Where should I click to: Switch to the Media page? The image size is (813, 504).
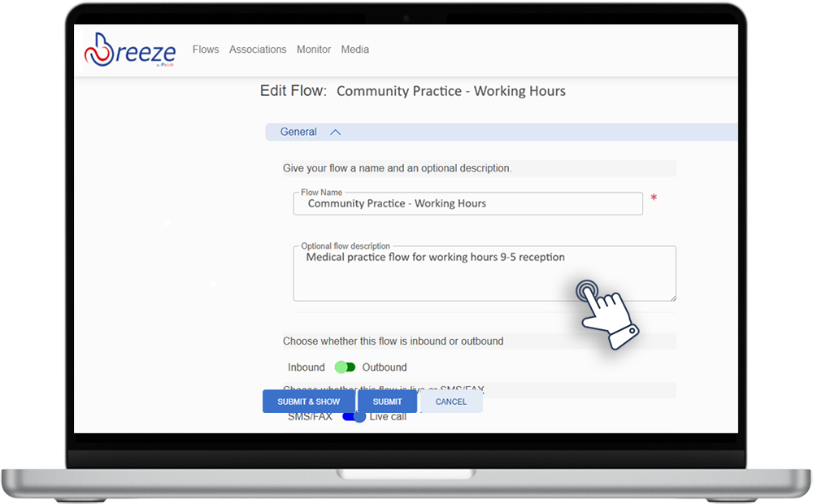coord(355,50)
